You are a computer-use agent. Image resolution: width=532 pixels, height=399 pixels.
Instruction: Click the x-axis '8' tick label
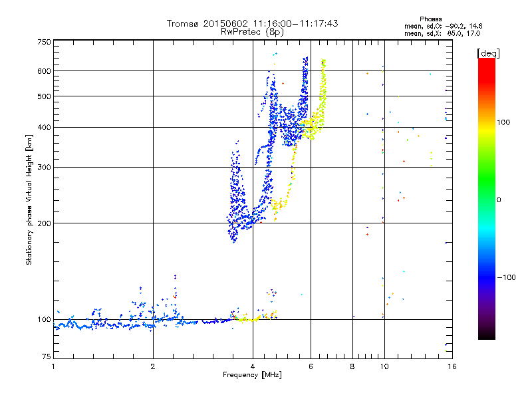tap(352, 366)
